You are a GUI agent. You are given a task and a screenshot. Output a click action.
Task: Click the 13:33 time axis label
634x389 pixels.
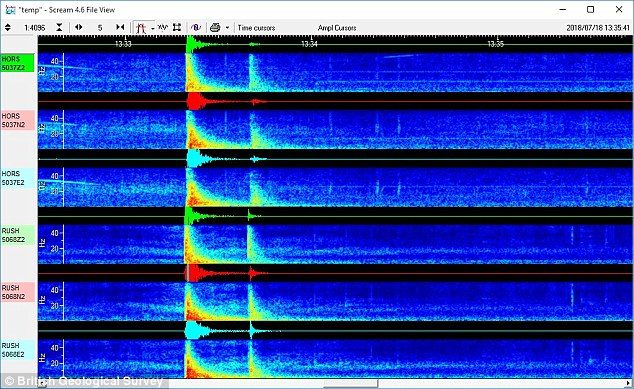(123, 44)
